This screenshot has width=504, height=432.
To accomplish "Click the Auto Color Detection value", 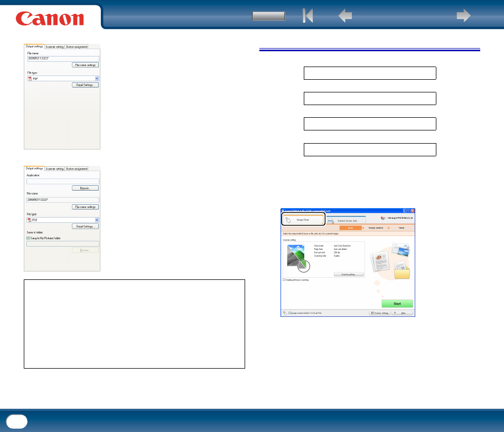I will coord(342,246).
